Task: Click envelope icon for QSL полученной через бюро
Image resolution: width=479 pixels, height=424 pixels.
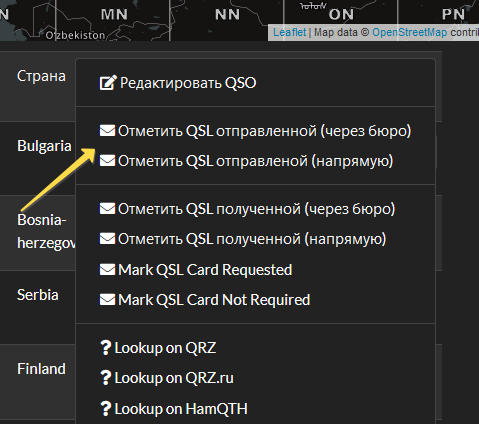Action: [107, 209]
